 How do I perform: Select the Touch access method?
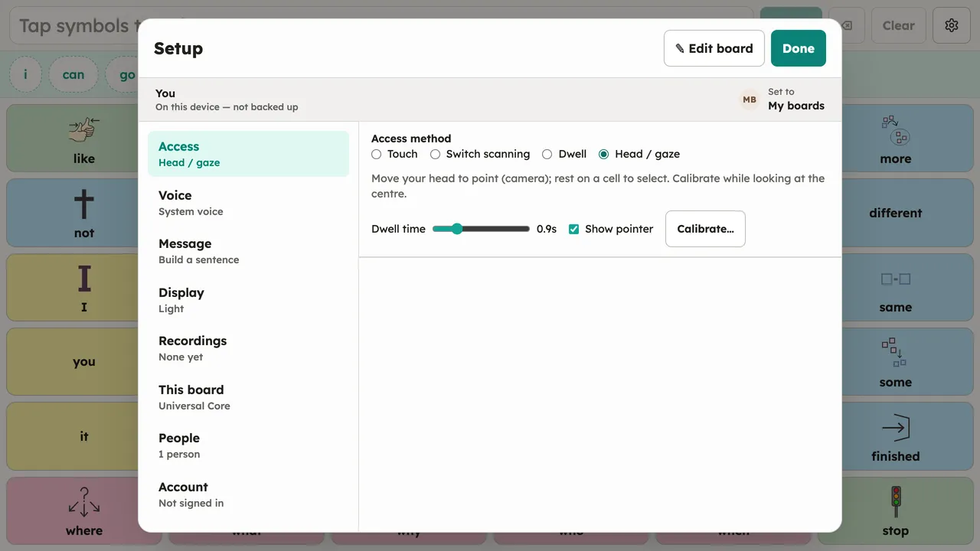click(x=394, y=154)
